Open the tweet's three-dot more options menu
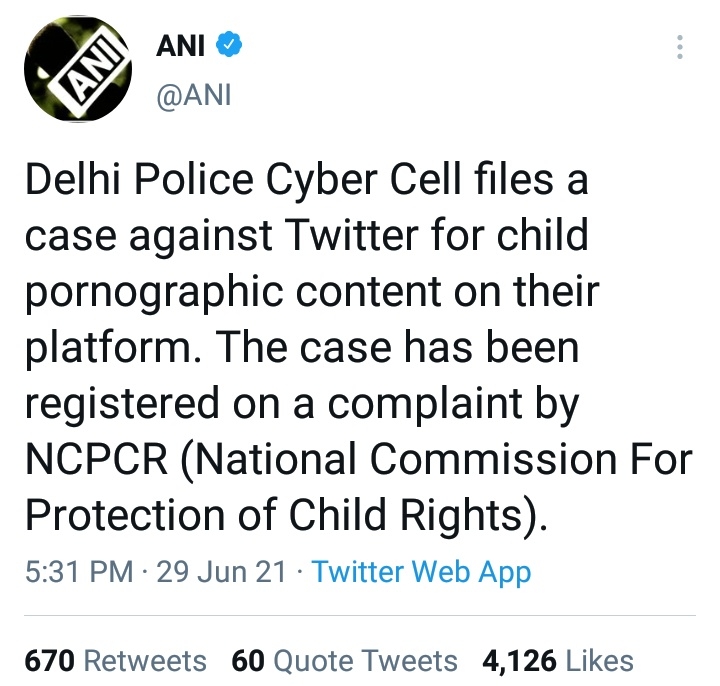This screenshot has height=686, width=720. [x=680, y=47]
